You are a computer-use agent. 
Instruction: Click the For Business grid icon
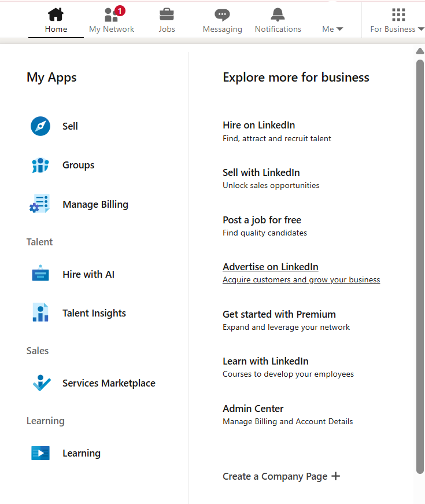(x=398, y=14)
